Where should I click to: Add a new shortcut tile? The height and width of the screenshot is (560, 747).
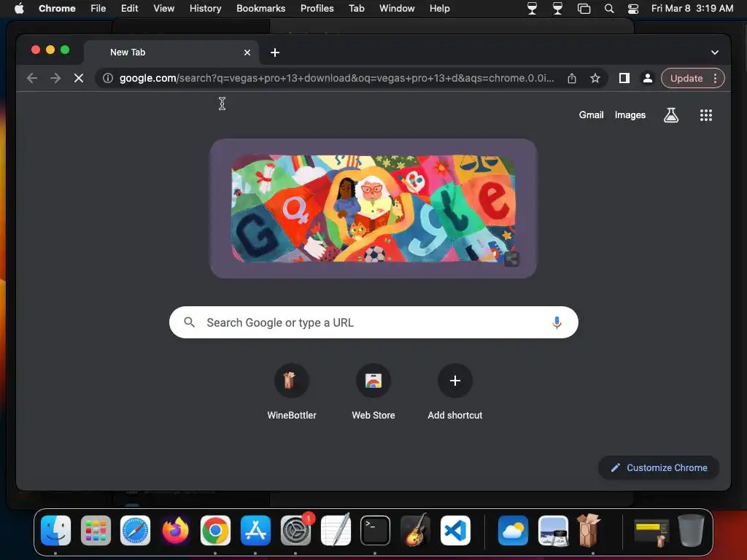point(455,392)
